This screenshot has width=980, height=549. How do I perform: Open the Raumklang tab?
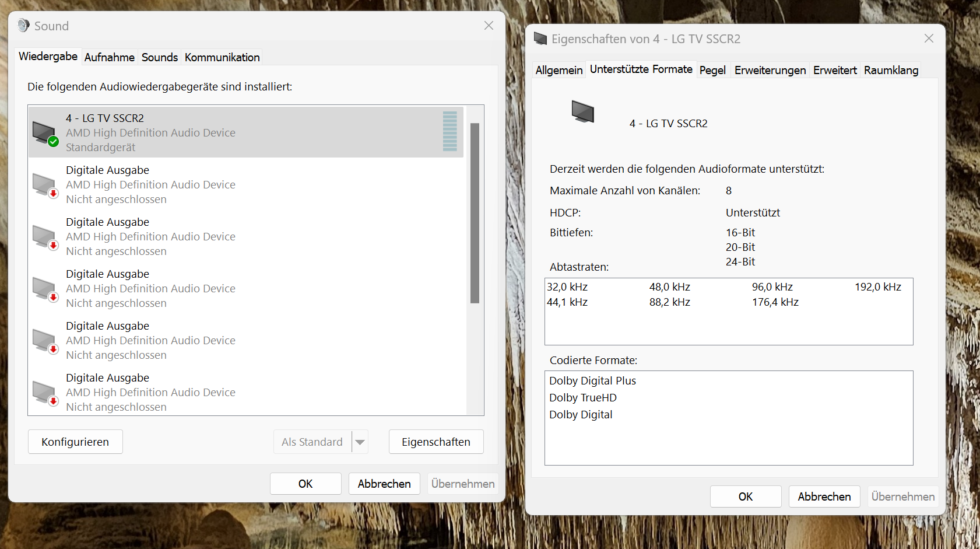pyautogui.click(x=891, y=69)
